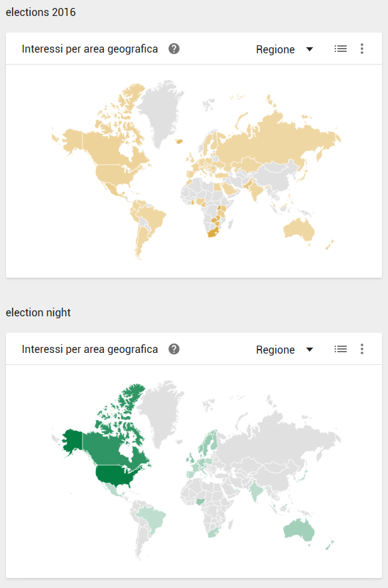388x588 pixels.
Task: Select Alaska on the green map
Action: (73, 443)
